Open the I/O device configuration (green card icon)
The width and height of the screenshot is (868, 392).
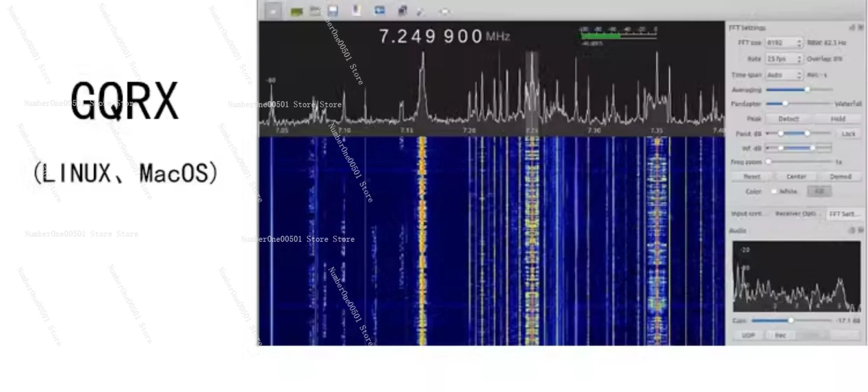click(296, 12)
